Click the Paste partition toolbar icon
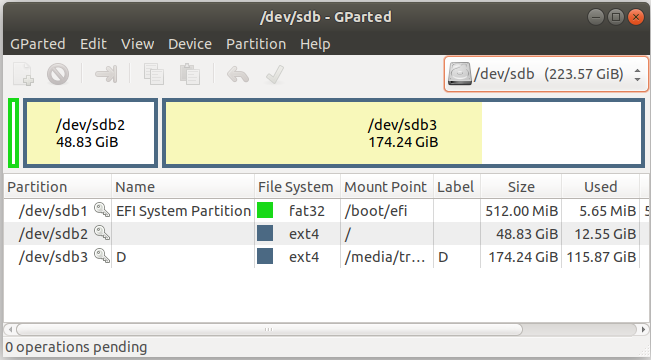Viewport: 651px width, 360px height. point(190,74)
